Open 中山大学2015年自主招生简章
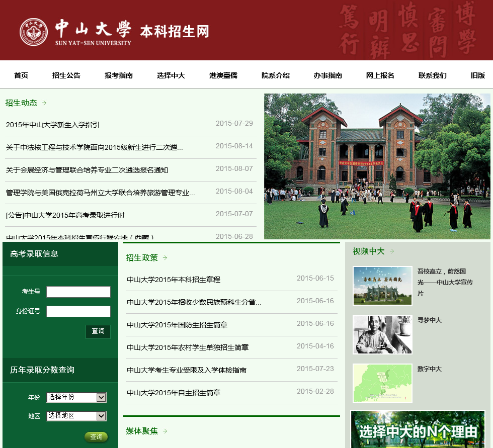 (x=174, y=393)
